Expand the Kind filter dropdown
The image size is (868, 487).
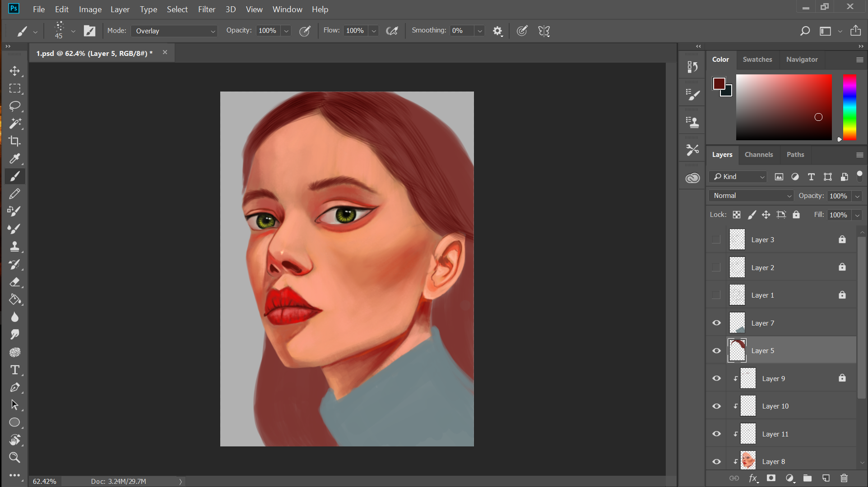point(738,177)
